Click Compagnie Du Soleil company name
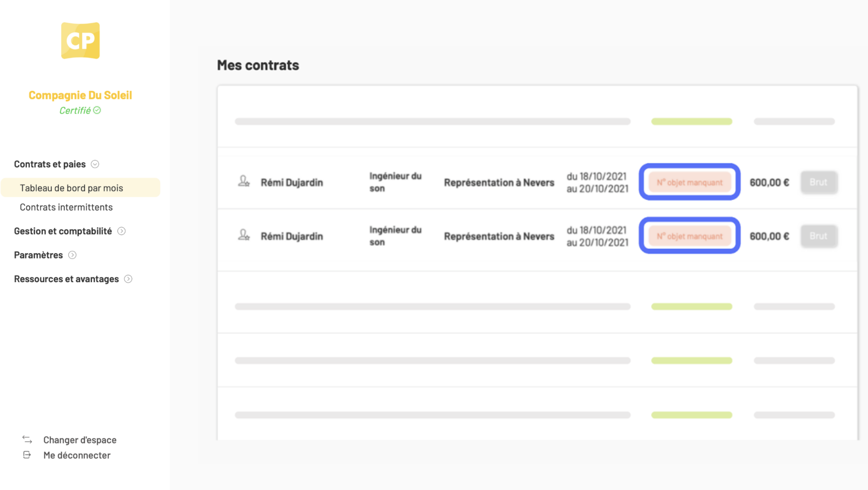Viewport: 868px width, 490px height. [80, 95]
